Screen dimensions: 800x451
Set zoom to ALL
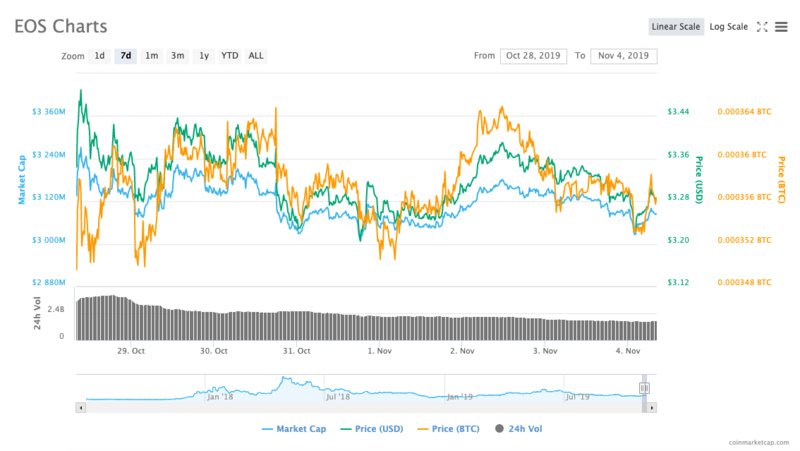tap(256, 56)
